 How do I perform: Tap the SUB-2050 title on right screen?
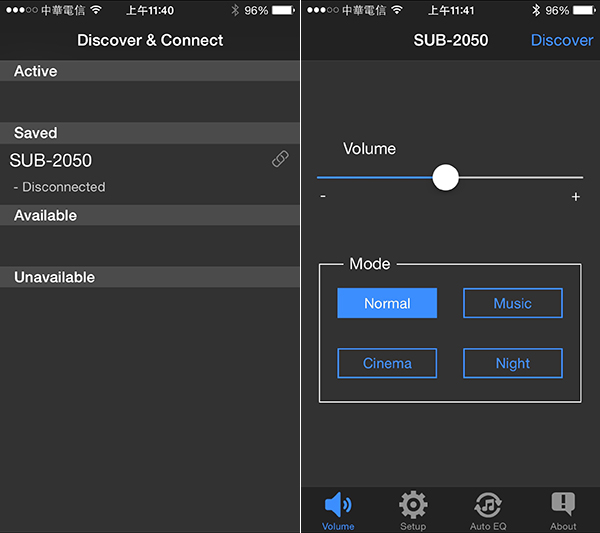(451, 40)
